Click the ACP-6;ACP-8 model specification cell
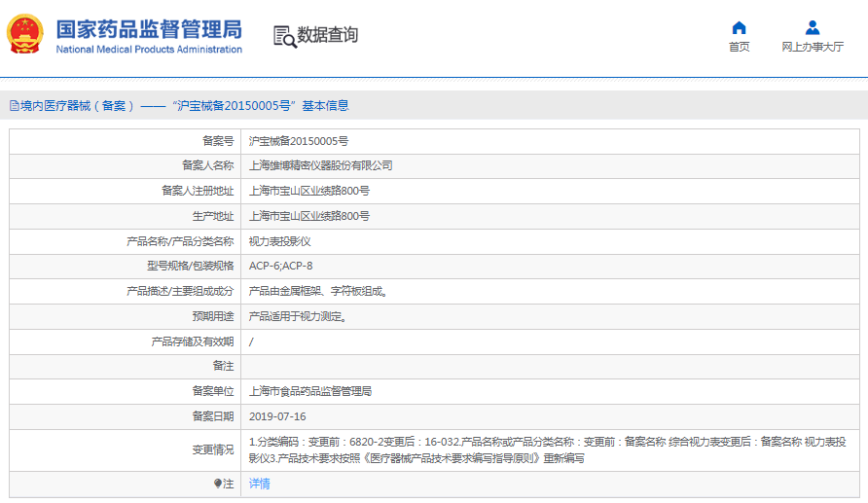The height and width of the screenshot is (503, 868). (281, 266)
